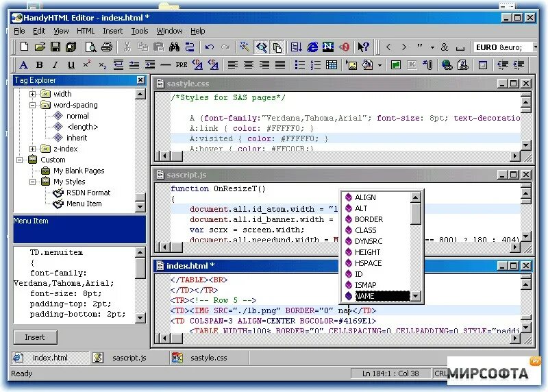Image resolution: width=548 pixels, height=392 pixels.
Task: Click the font A formatting icon
Action: coord(23,64)
